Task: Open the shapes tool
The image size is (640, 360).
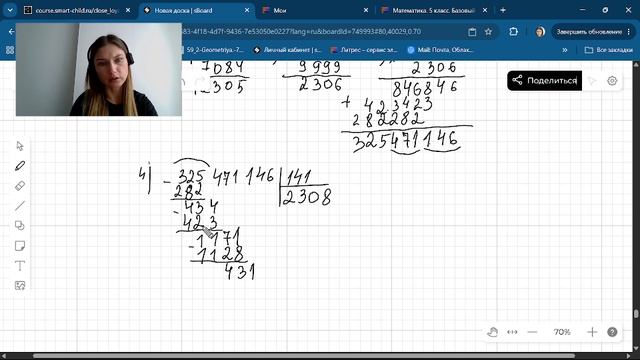Action: pyautogui.click(x=20, y=226)
